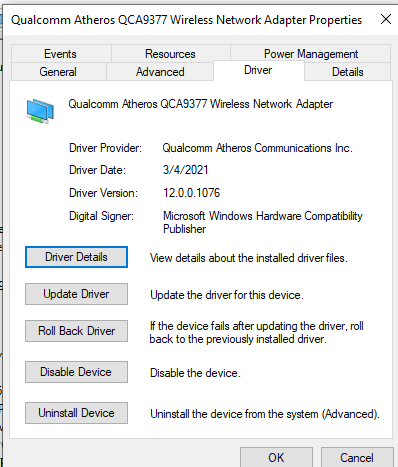Dismiss dialog with Cancel button
The height and width of the screenshot is (467, 398).
357,457
